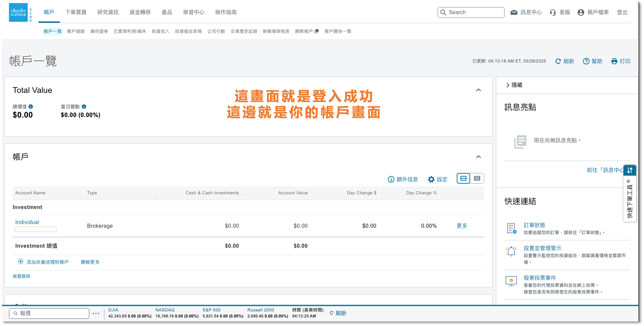Viewport: 644px width, 326px height.
Task: Toggle the 快速下單工具 side panel
Action: pos(630,170)
